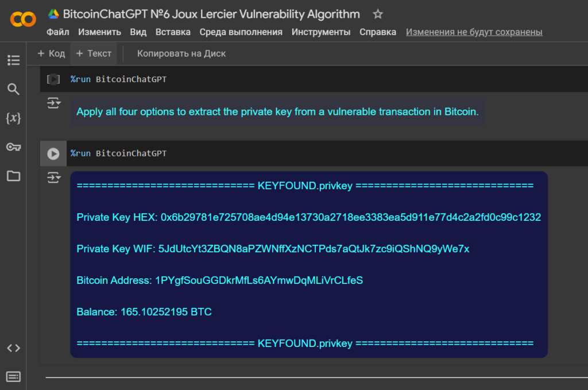Click into first cell code %run BitcoinChatGPT
588x390 pixels.
[x=118, y=79]
